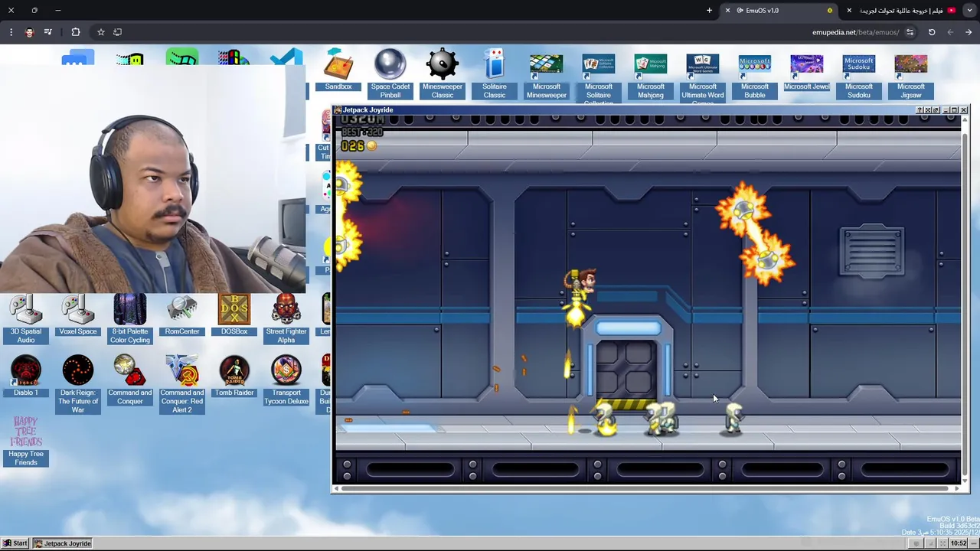Open Diablo 1 desktop icon
This screenshot has height=551, width=980.
[x=26, y=377]
